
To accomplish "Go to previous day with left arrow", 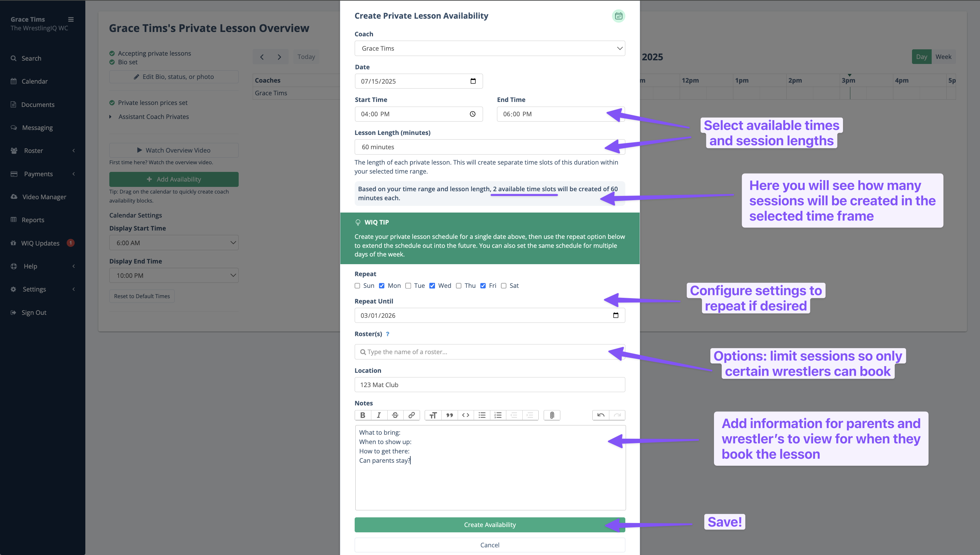I will coord(262,57).
